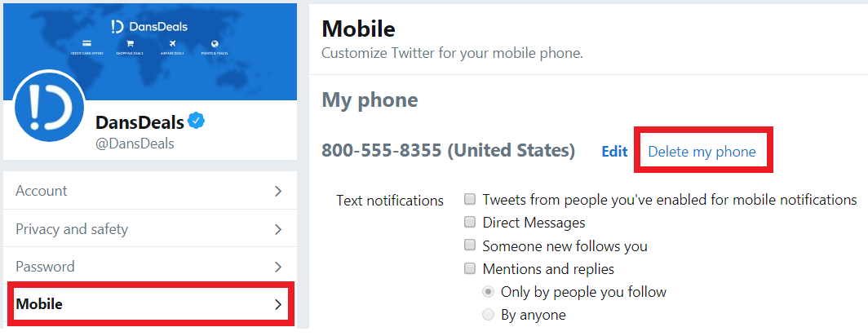The width and height of the screenshot is (868, 336).
Task: Choose the By anyone radio button
Action: point(488,315)
